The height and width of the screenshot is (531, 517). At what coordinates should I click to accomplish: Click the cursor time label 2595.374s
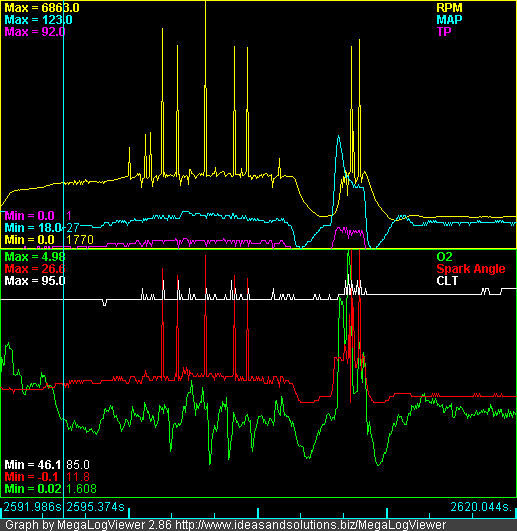tap(95, 507)
